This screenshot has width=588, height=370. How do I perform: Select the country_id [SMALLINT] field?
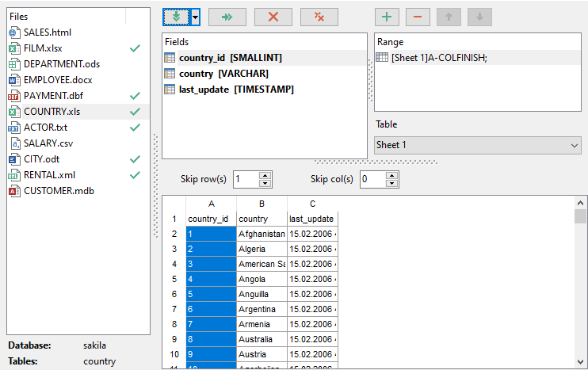click(x=230, y=58)
